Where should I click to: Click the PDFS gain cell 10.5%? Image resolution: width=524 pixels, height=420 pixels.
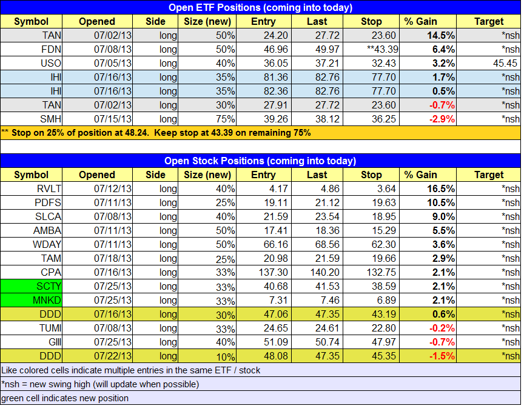[x=428, y=202]
